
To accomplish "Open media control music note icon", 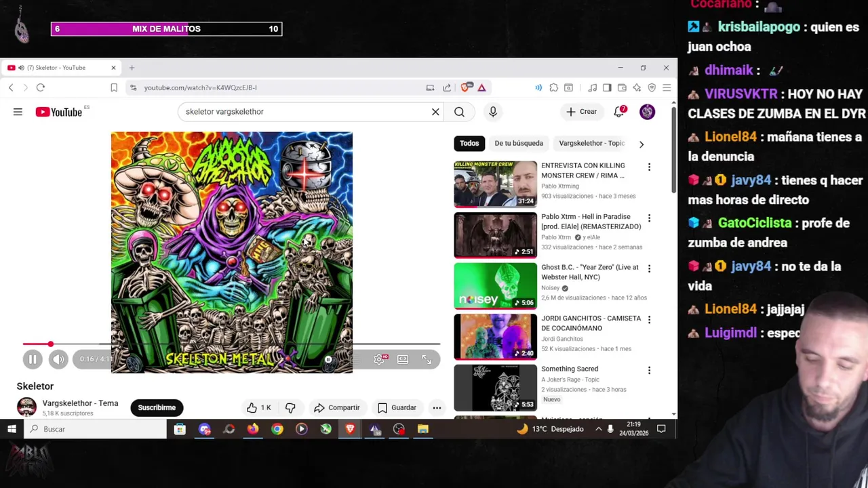I will click(x=593, y=87).
